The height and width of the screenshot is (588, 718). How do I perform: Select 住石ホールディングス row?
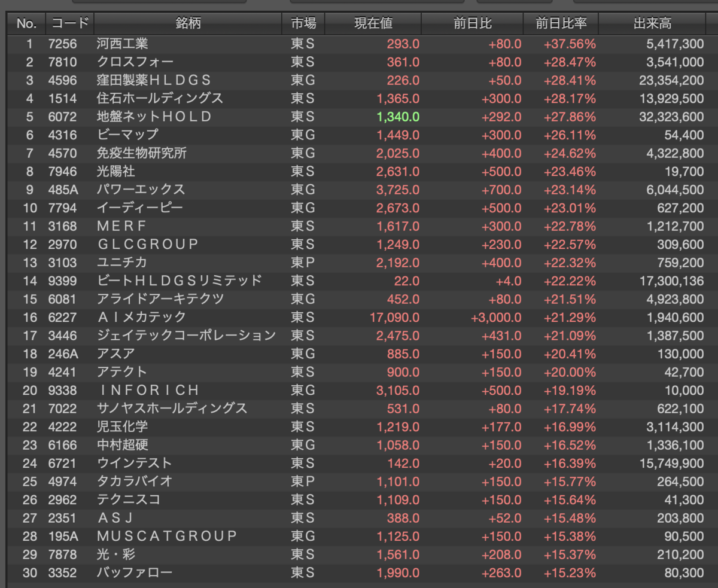coord(359,98)
